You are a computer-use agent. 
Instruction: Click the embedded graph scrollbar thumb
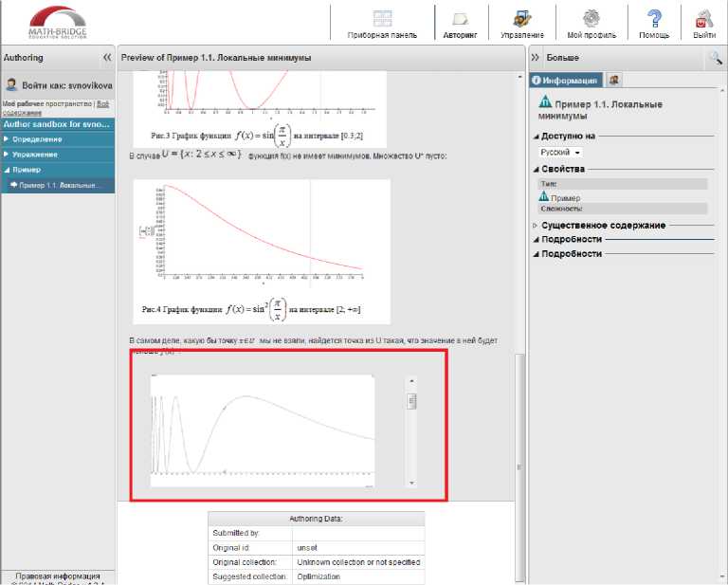point(411,401)
